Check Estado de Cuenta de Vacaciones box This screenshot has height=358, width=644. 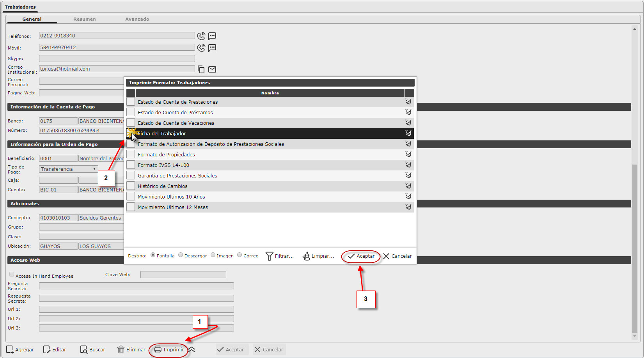pyautogui.click(x=131, y=123)
